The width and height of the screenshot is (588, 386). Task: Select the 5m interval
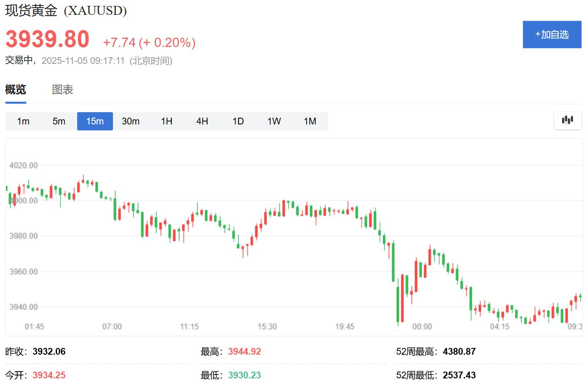point(59,121)
